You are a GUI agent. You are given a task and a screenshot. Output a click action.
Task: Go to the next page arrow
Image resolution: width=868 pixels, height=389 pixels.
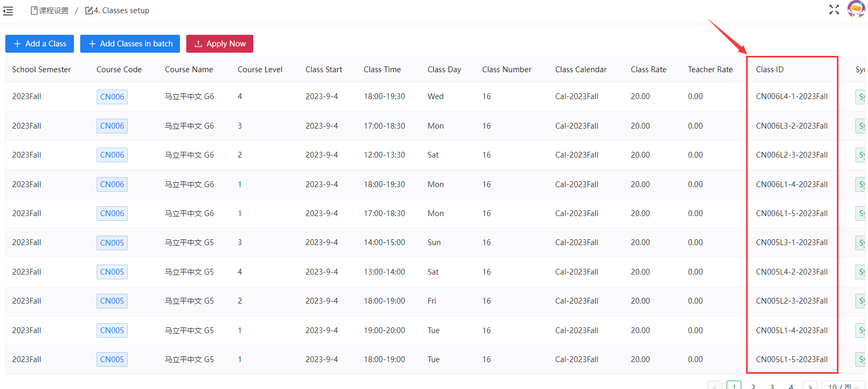810,386
